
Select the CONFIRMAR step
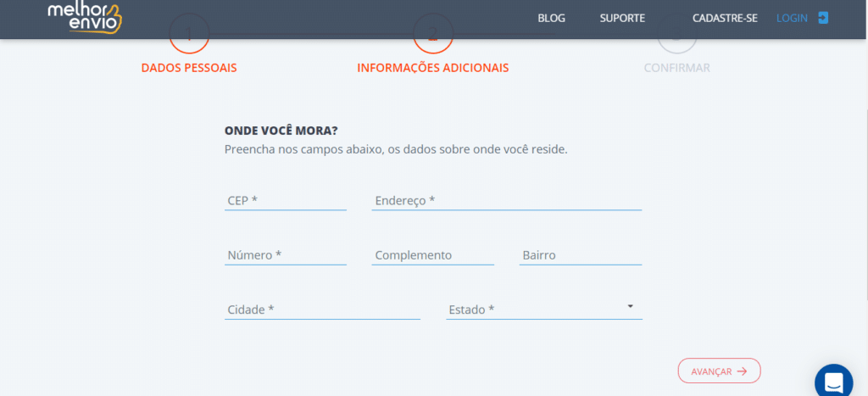pos(677,68)
